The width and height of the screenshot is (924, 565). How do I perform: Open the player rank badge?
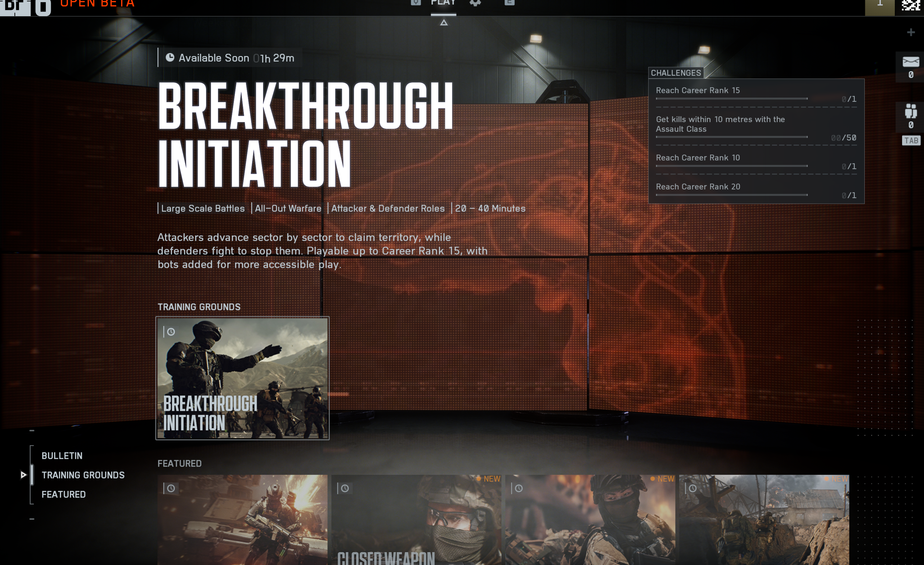tap(879, 7)
